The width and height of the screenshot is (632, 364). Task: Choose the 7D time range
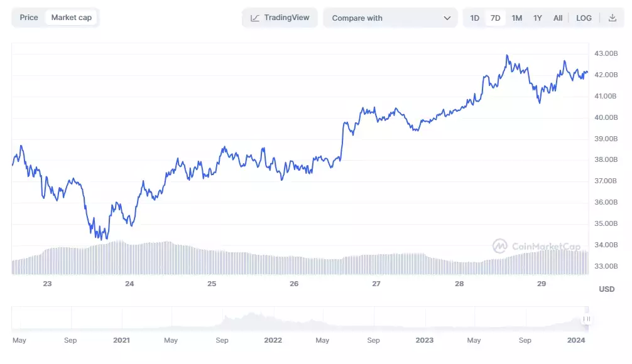pyautogui.click(x=495, y=18)
